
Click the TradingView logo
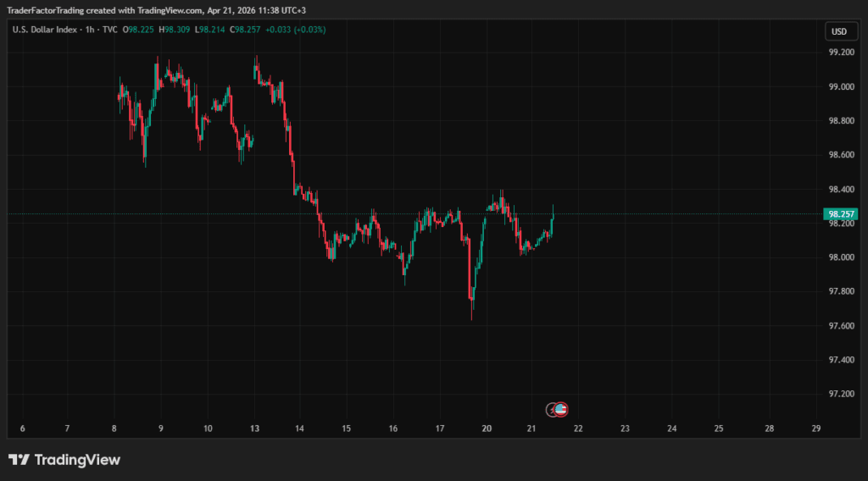pos(64,460)
